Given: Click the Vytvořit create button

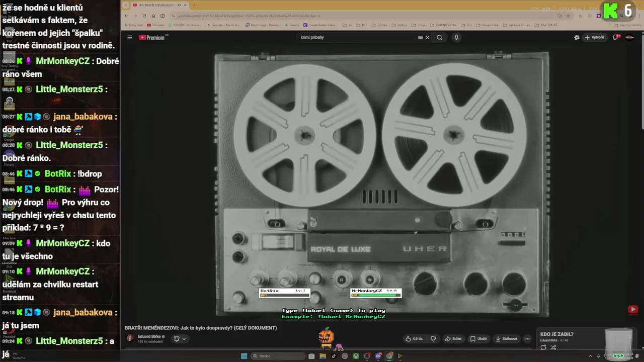Looking at the screenshot, I should (x=594, y=38).
